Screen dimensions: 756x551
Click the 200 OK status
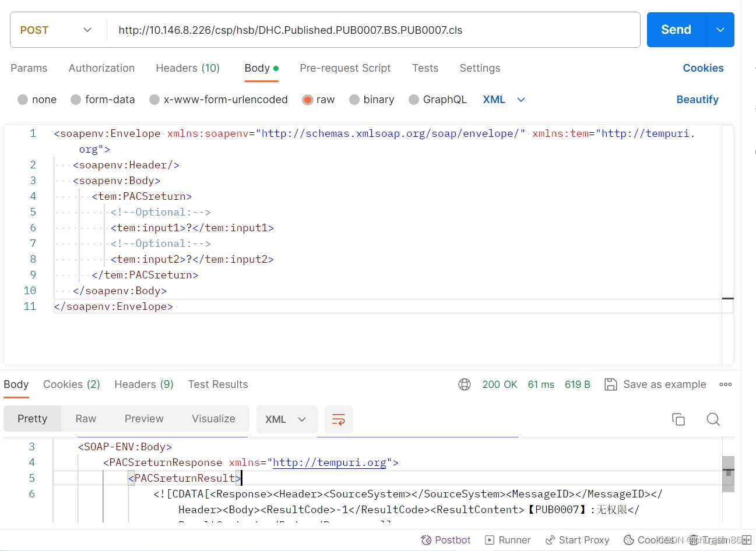click(500, 384)
